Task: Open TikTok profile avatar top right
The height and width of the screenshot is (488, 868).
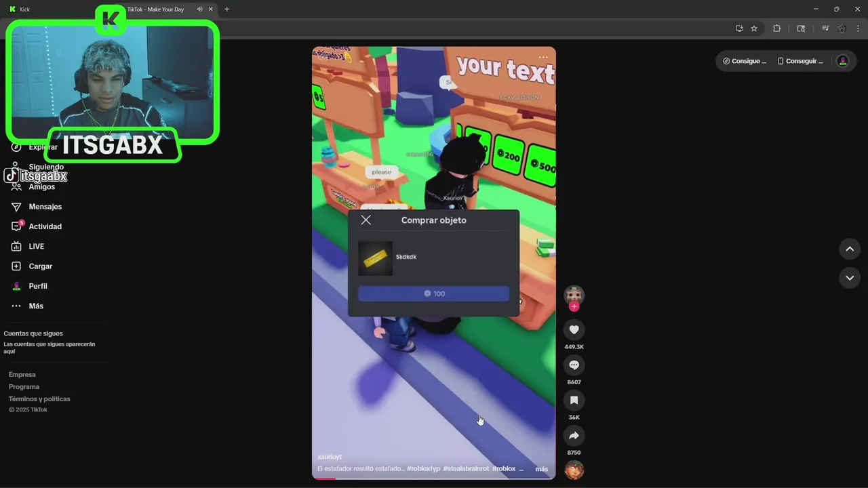Action: point(843,61)
